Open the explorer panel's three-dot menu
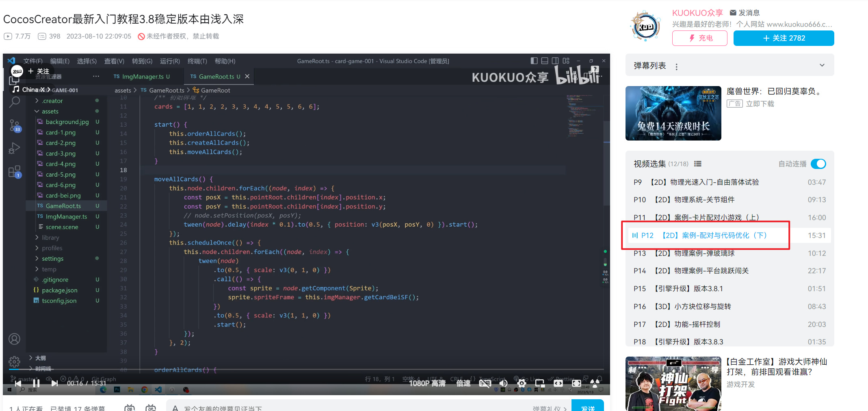 point(96,76)
